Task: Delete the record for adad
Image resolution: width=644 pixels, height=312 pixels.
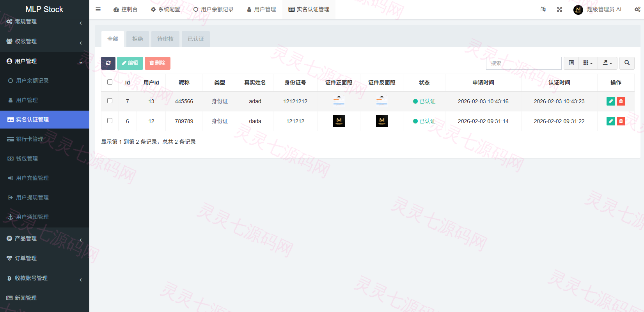Action: 621,101
